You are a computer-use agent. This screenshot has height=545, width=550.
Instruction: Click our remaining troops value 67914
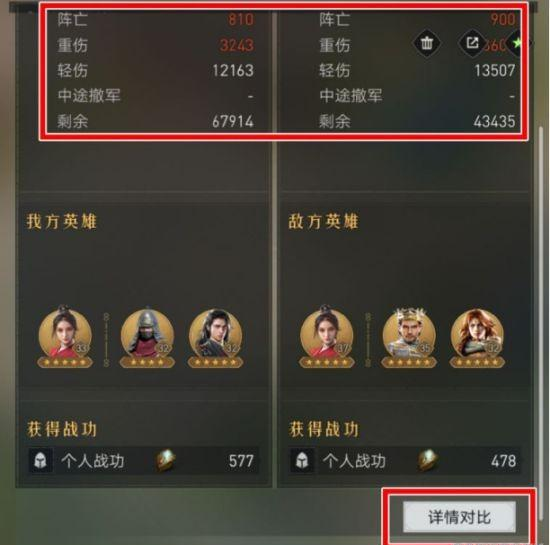tap(233, 122)
